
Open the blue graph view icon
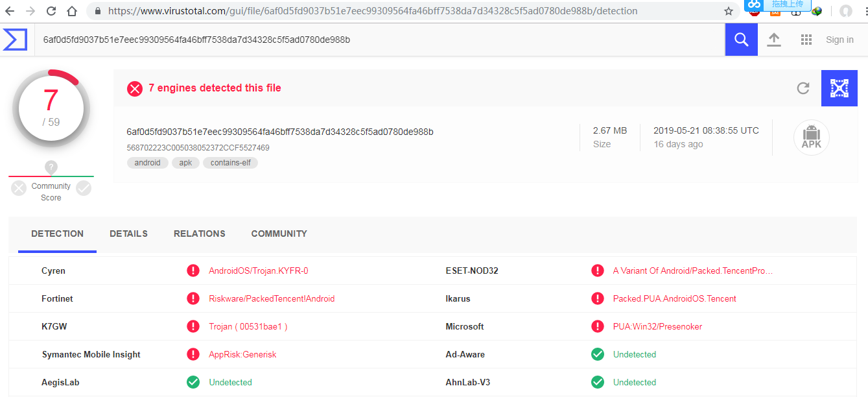pos(839,88)
